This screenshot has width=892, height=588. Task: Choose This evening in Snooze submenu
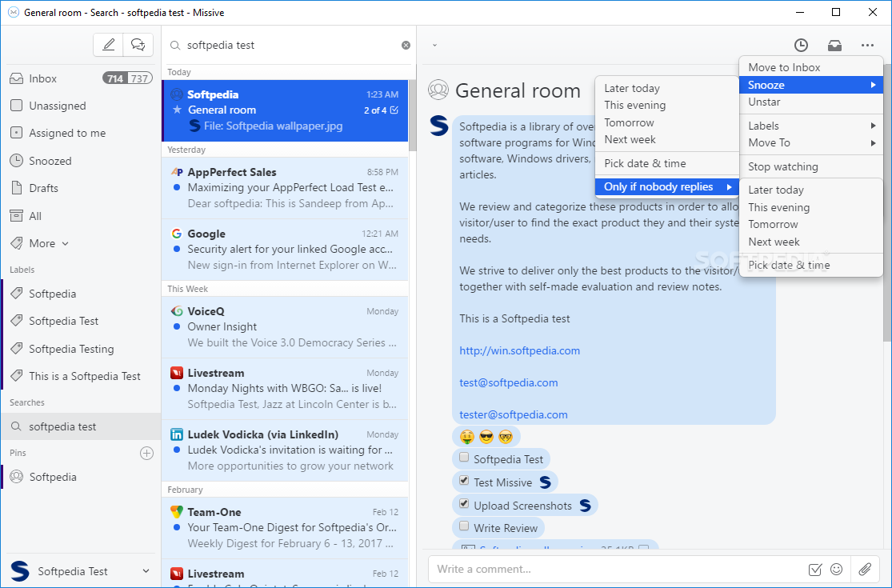click(666, 106)
